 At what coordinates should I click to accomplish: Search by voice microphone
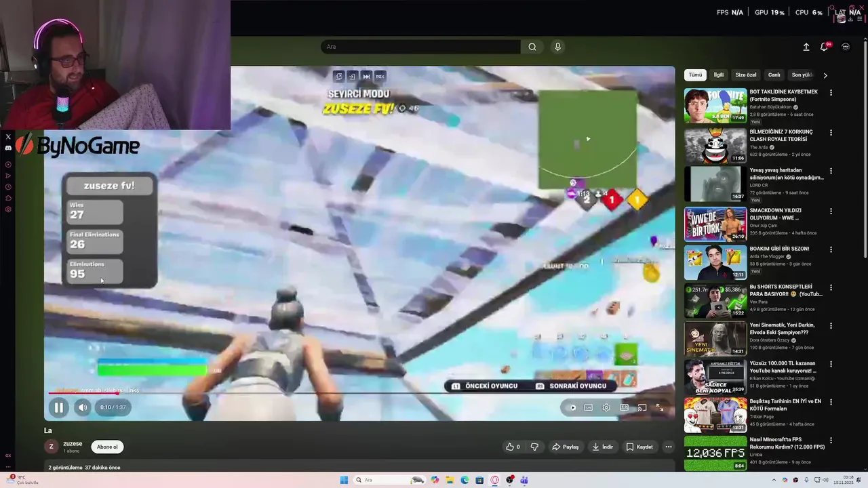click(x=557, y=47)
